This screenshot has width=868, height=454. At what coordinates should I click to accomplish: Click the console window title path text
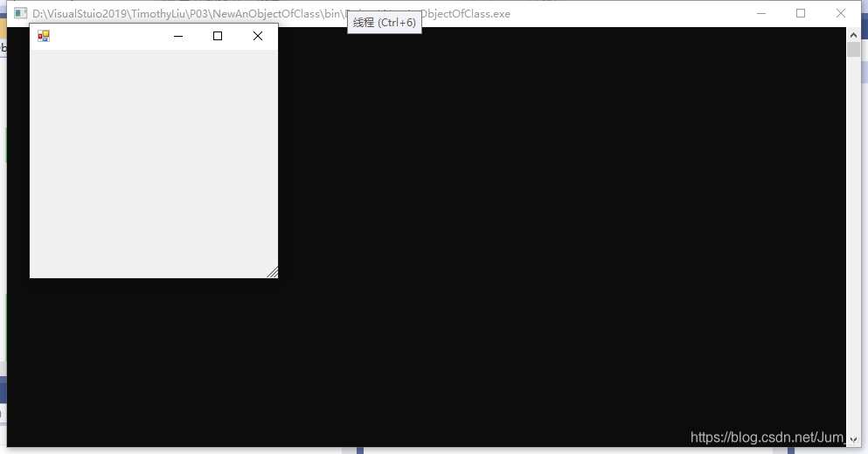pos(271,14)
